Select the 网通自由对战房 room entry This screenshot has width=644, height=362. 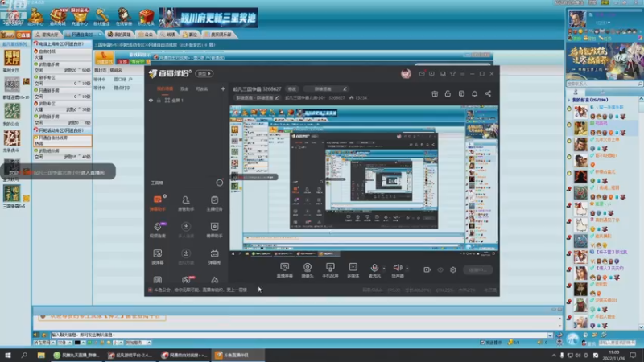pos(63,141)
